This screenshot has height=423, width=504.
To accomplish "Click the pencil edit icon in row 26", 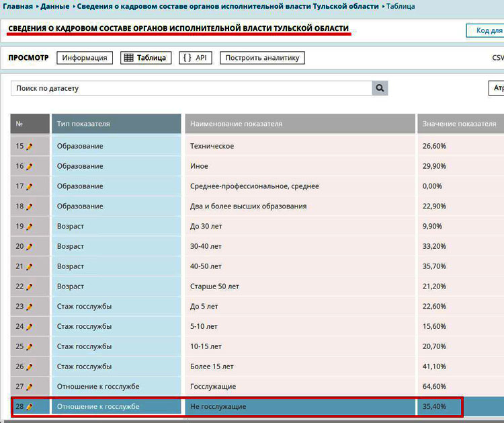I will coord(30,367).
